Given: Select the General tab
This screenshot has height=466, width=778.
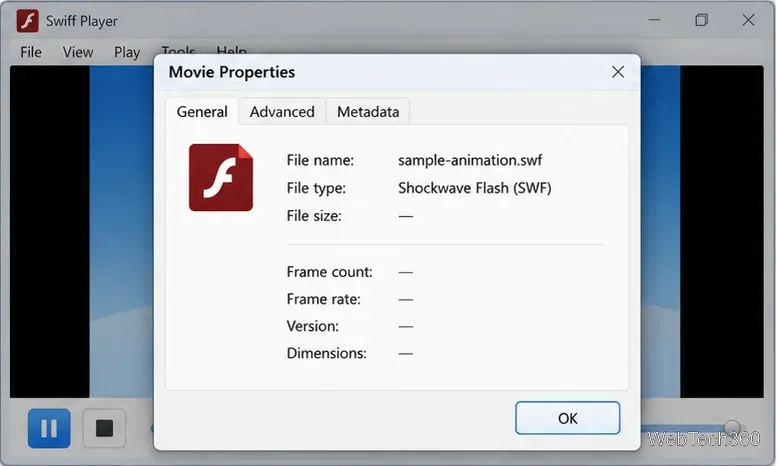Looking at the screenshot, I should pyautogui.click(x=202, y=112).
